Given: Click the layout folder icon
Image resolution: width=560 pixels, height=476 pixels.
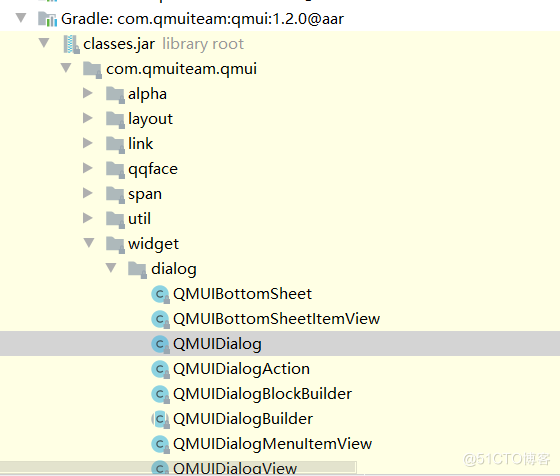Looking at the screenshot, I should 115,120.
